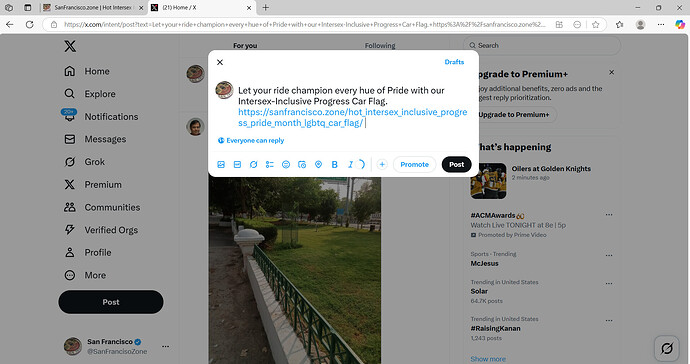
Task: Open Premium in sidebar
Action: (x=93, y=184)
